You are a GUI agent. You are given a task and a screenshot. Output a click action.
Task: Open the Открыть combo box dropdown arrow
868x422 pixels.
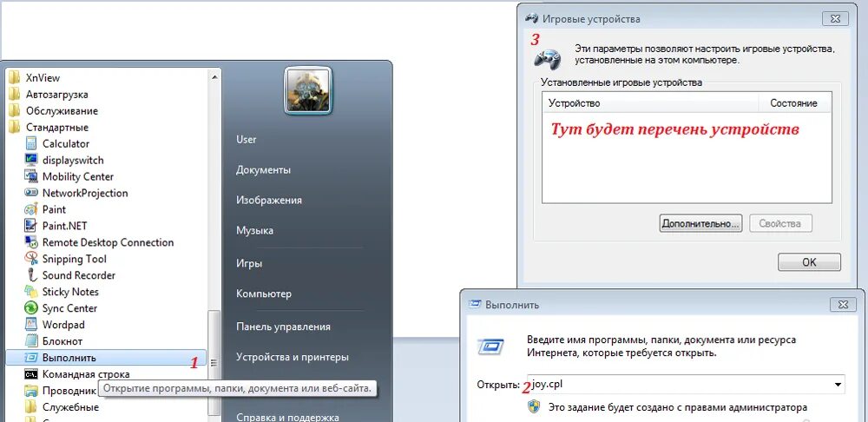(838, 384)
